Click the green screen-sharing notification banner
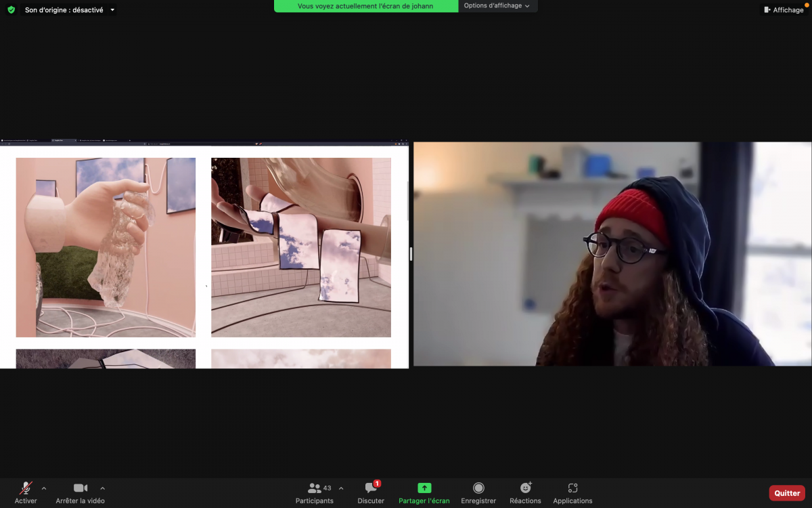This screenshot has height=508, width=812. click(x=366, y=6)
